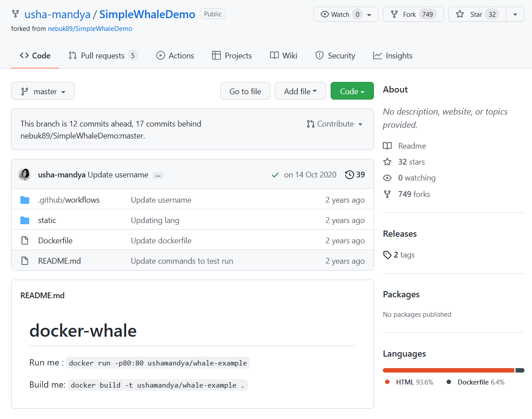Open the commit author usha-mandya link
This screenshot has height=419, width=532.
pyautogui.click(x=62, y=175)
